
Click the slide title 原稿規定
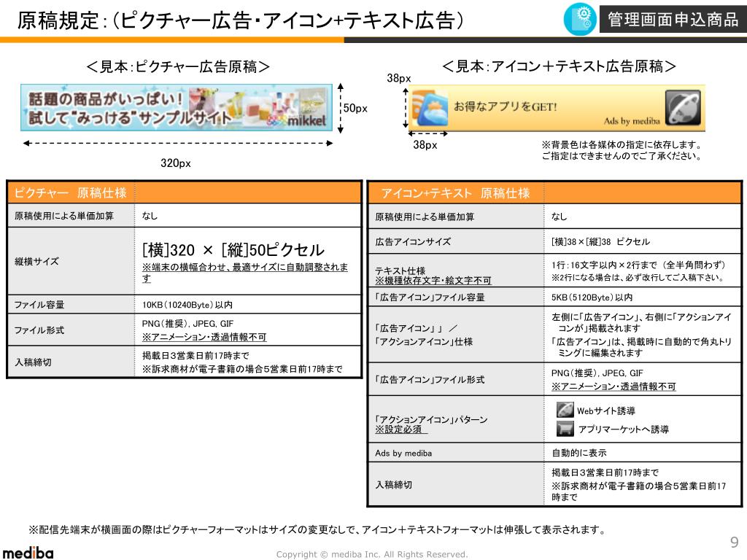(240, 20)
